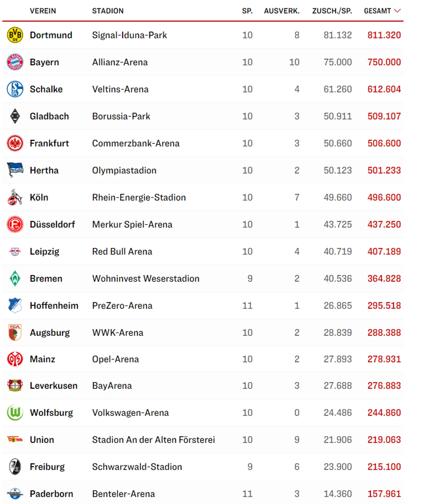Sort by Zusch./Sp. column header
This screenshot has width=421, height=504.
(x=332, y=11)
